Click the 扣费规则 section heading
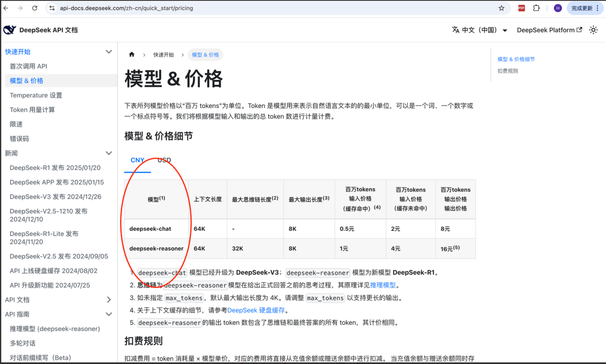Screen dimensions: 606x364 tap(144, 341)
